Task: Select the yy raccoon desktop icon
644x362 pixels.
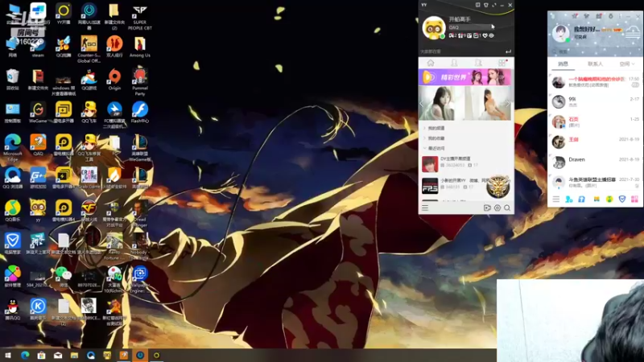Action: [38, 211]
